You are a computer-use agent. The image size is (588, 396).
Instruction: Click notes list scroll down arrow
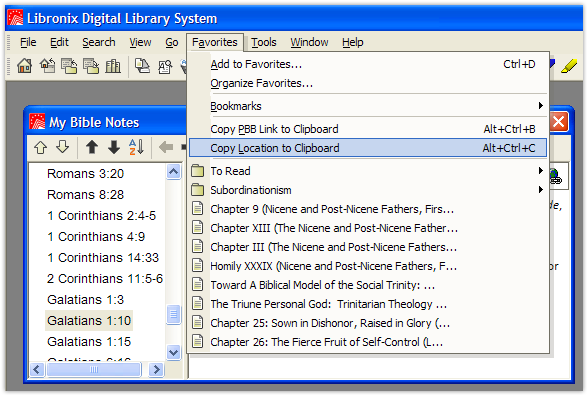pyautogui.click(x=173, y=352)
